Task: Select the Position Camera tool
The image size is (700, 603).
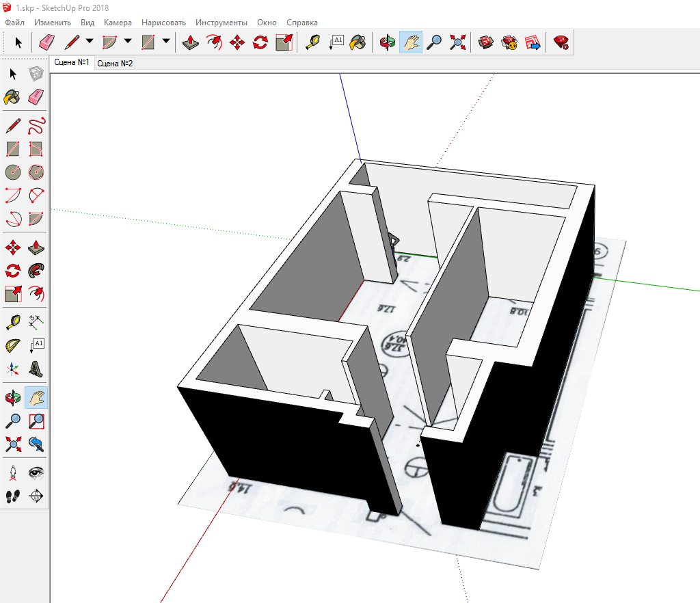Action: point(12,472)
